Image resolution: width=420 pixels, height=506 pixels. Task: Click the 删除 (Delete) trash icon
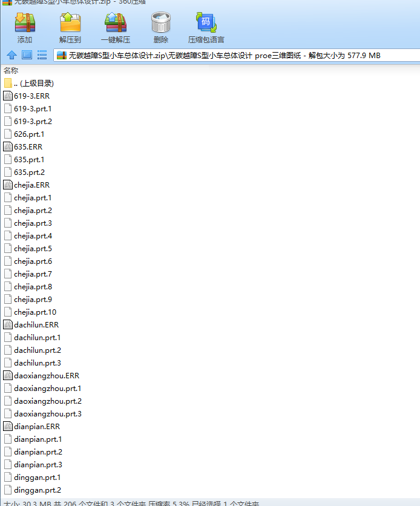click(x=160, y=22)
